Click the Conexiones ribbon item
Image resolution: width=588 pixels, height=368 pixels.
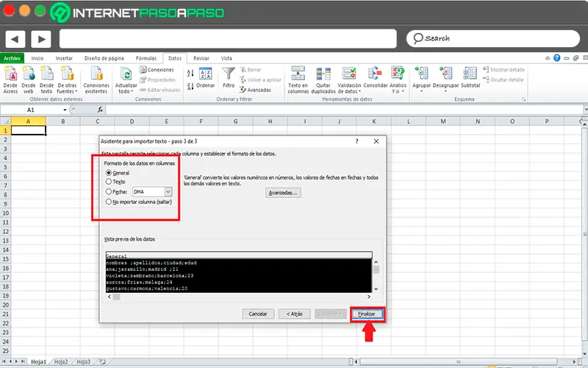pos(157,69)
